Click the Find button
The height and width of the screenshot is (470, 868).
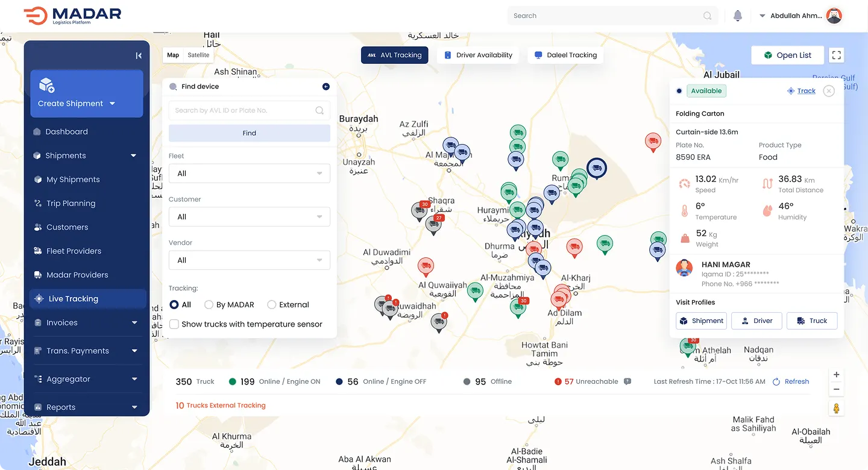point(250,133)
